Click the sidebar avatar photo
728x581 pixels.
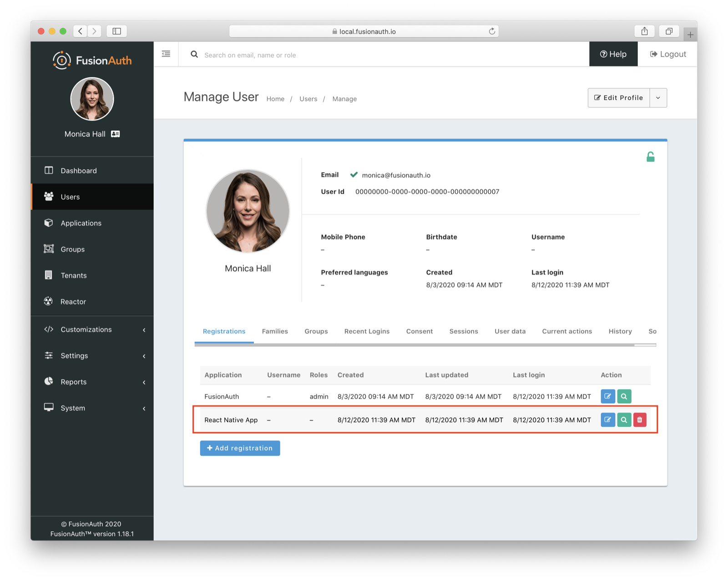coord(92,99)
